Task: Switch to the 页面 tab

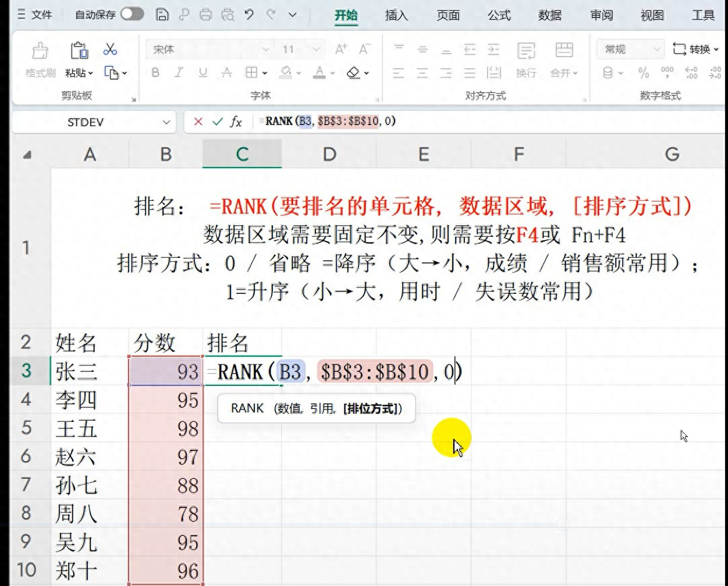Action: pyautogui.click(x=448, y=15)
